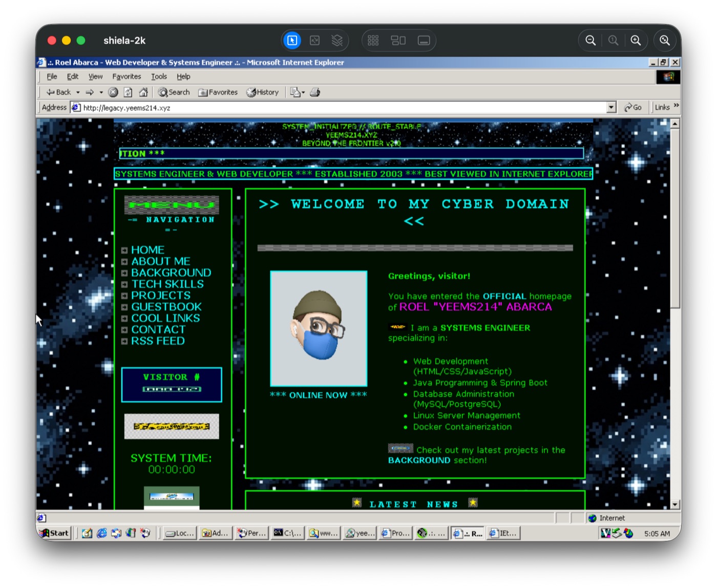717x588 pixels.
Task: Switch to the 'C:\...' command prompt taskbar button
Action: (288, 533)
